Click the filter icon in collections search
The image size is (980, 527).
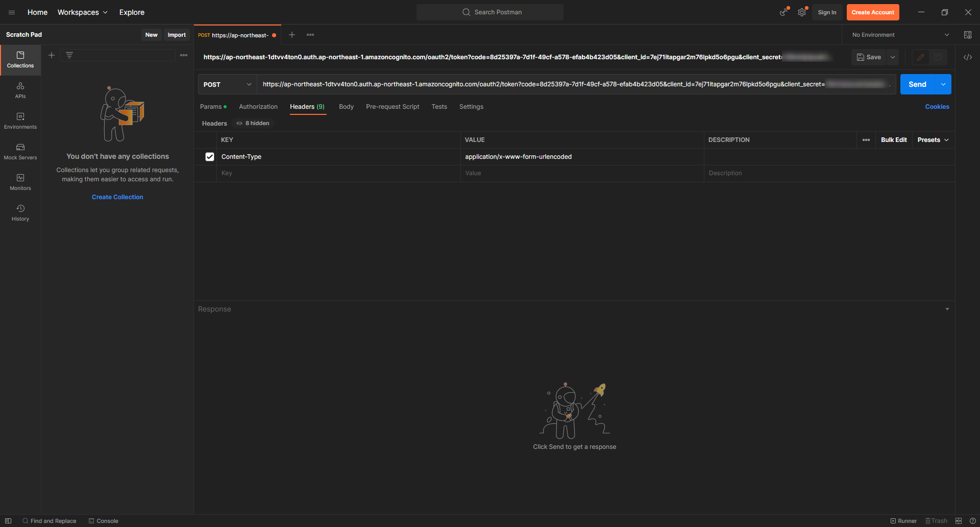[x=69, y=55]
